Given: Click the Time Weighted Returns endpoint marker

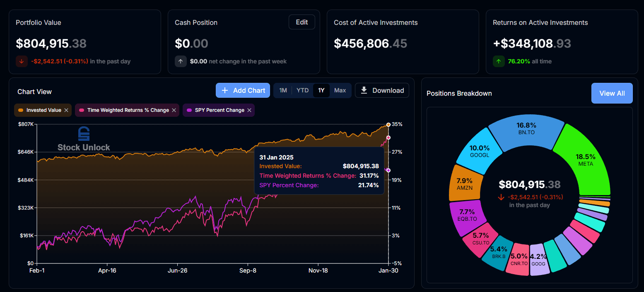Looking at the screenshot, I should [x=388, y=138].
